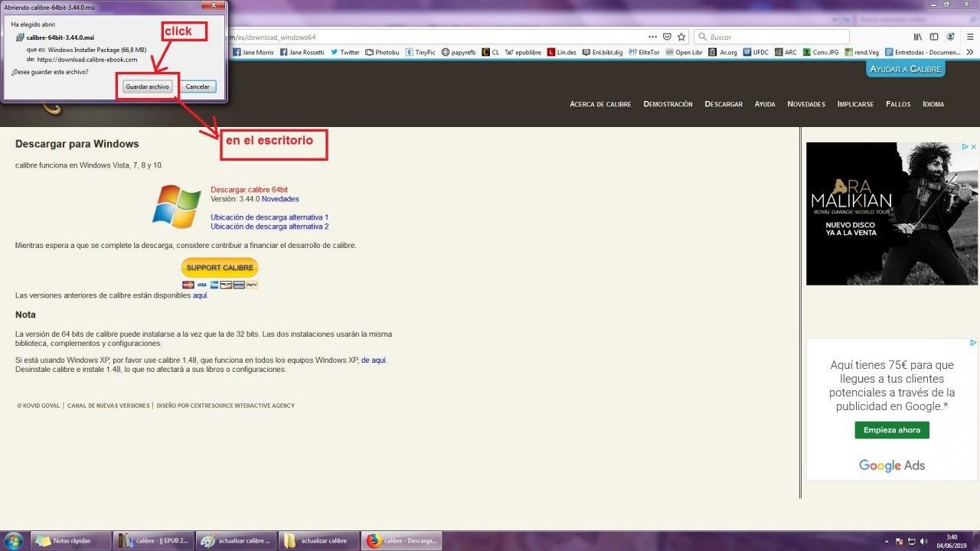980x551 pixels.
Task: Open the Jane Rossetti bookmark
Action: [302, 53]
